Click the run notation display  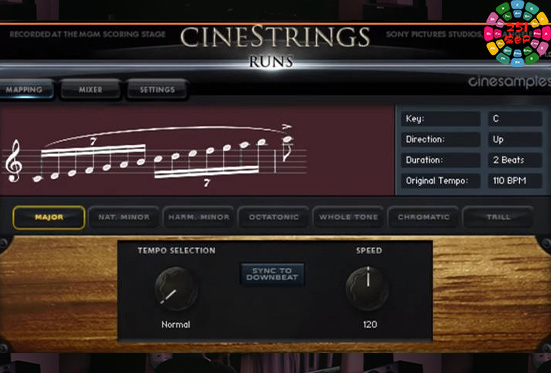pyautogui.click(x=197, y=150)
